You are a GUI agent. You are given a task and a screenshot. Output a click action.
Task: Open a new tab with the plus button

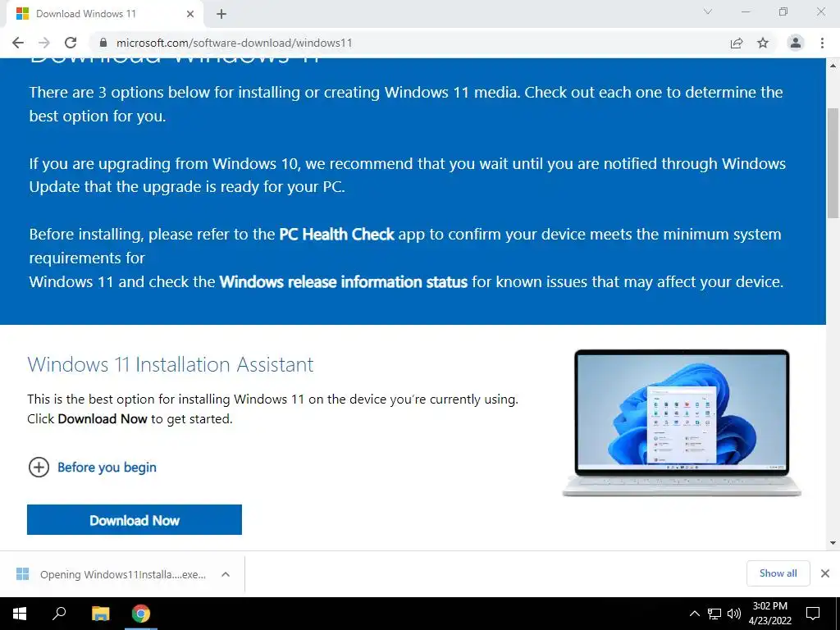[x=221, y=14]
